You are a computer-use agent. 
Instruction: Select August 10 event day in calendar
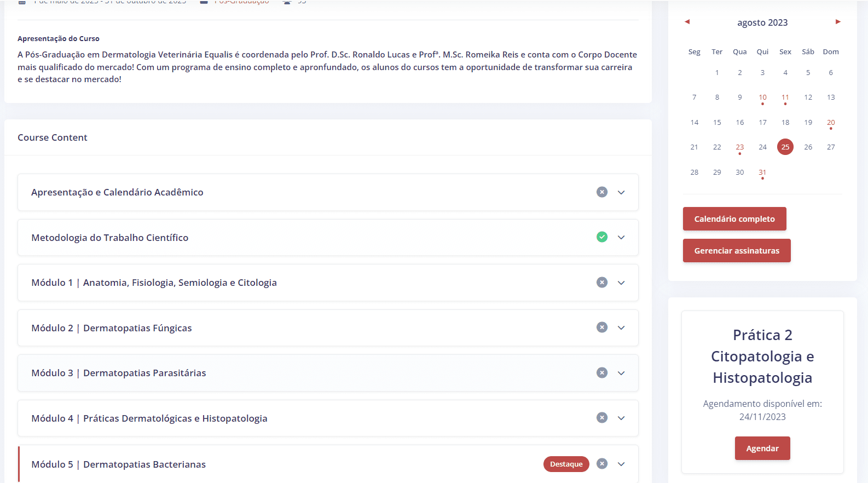tap(762, 97)
